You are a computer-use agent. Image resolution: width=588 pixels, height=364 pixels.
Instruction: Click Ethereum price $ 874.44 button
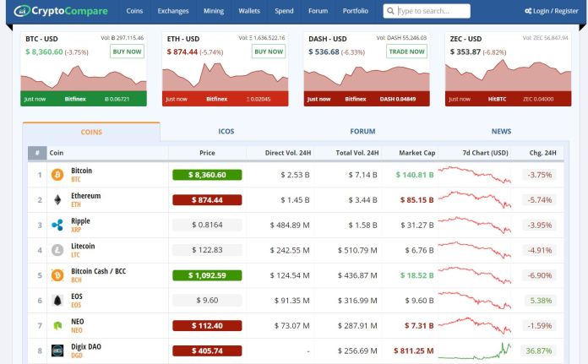207,200
